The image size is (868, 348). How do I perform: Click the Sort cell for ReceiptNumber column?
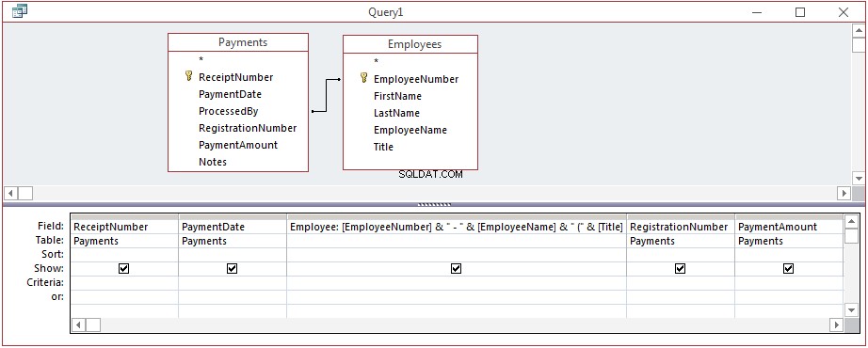124,255
